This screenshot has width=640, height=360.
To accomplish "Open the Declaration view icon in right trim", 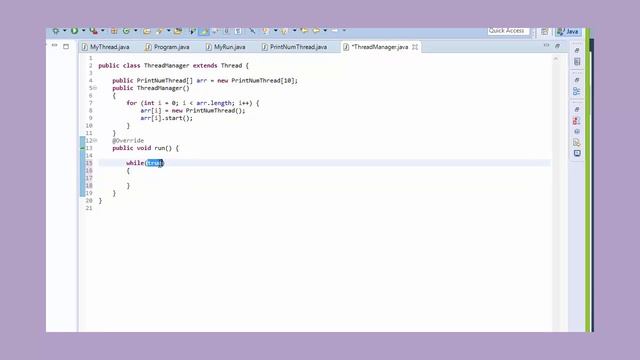I will [577, 142].
